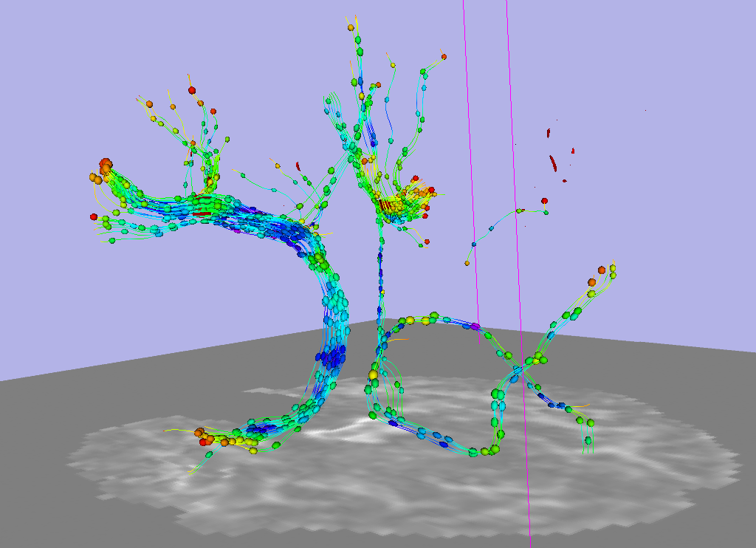Click the magenta sphere on the fiber loop

[x=476, y=326]
